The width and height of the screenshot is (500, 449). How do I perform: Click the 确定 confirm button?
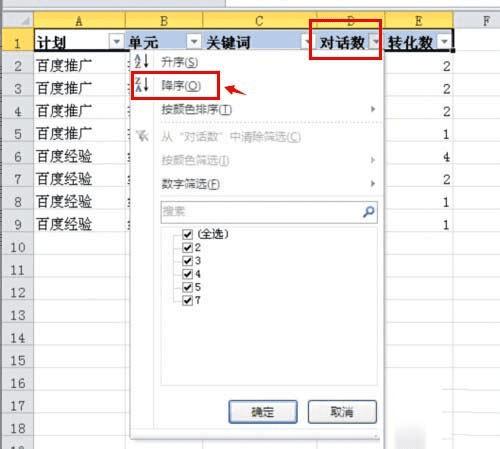pyautogui.click(x=263, y=412)
